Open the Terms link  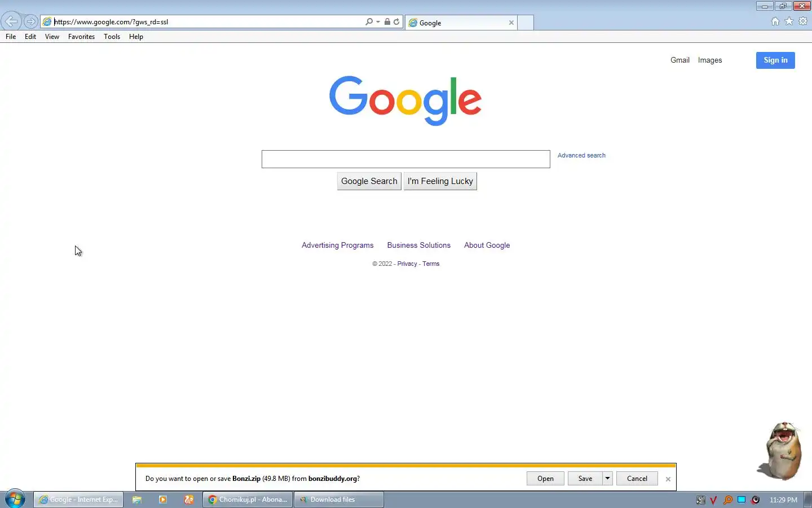coord(431,264)
